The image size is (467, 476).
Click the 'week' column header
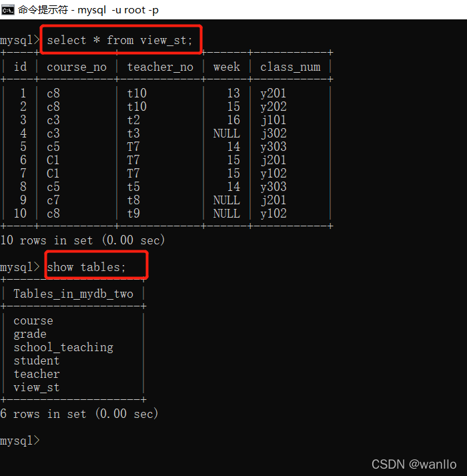point(226,67)
